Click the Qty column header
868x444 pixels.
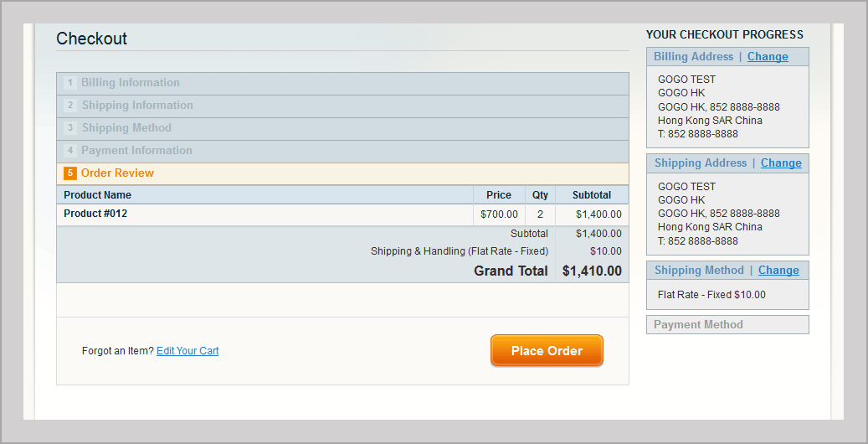(x=540, y=195)
